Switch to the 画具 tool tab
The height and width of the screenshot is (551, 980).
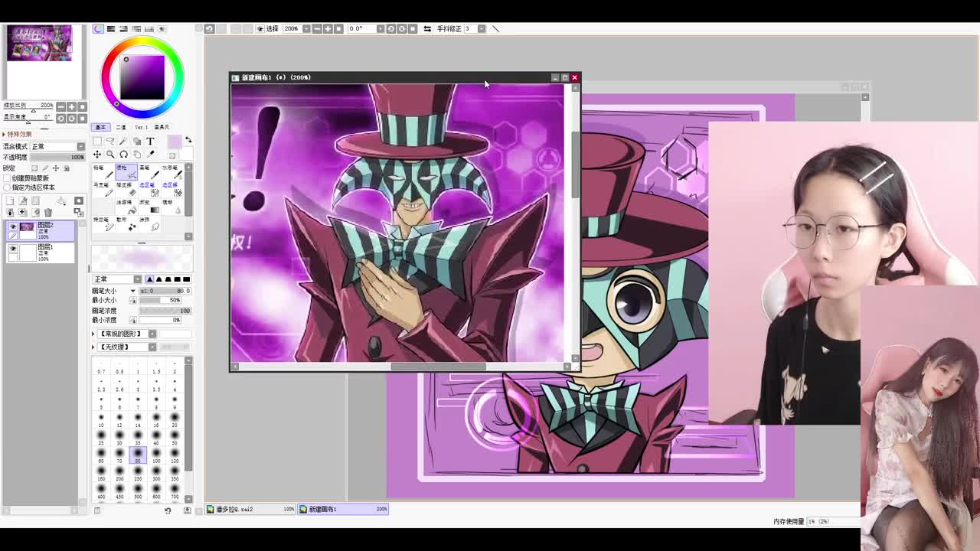(x=162, y=127)
